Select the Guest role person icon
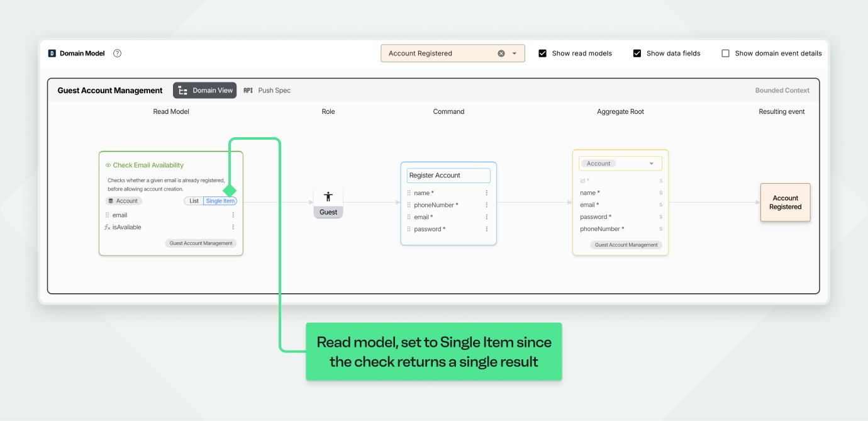868x421 pixels. point(328,197)
